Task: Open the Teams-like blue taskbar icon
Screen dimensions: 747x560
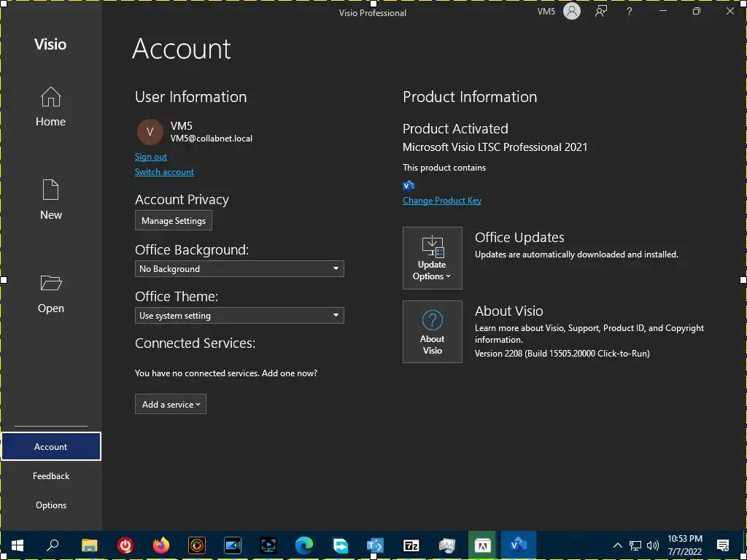Action: [x=376, y=545]
